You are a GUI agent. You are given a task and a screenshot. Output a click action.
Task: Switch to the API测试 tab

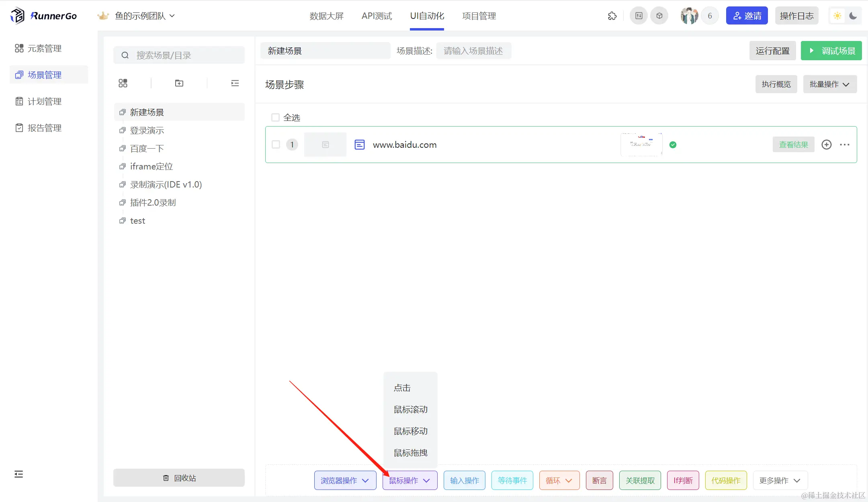377,16
